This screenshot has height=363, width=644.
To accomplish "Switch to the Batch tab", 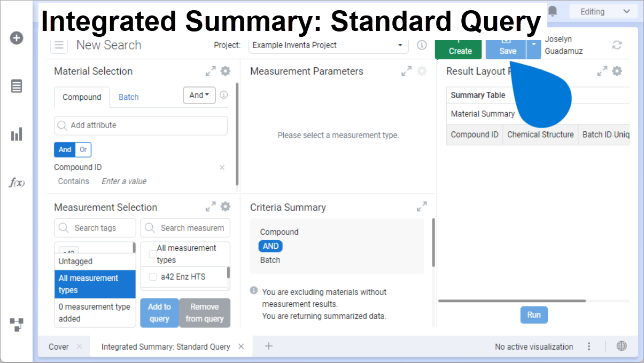I will coord(128,97).
